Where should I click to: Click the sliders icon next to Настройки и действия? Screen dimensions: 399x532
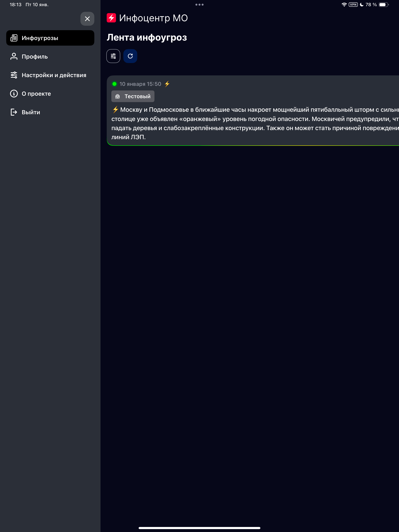[14, 75]
